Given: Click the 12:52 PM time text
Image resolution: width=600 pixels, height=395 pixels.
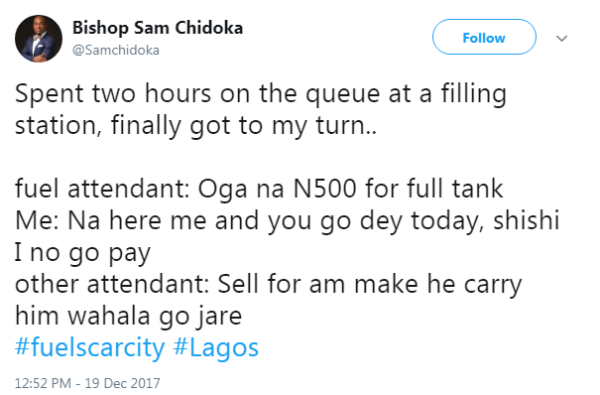Looking at the screenshot, I should pos(43,383).
